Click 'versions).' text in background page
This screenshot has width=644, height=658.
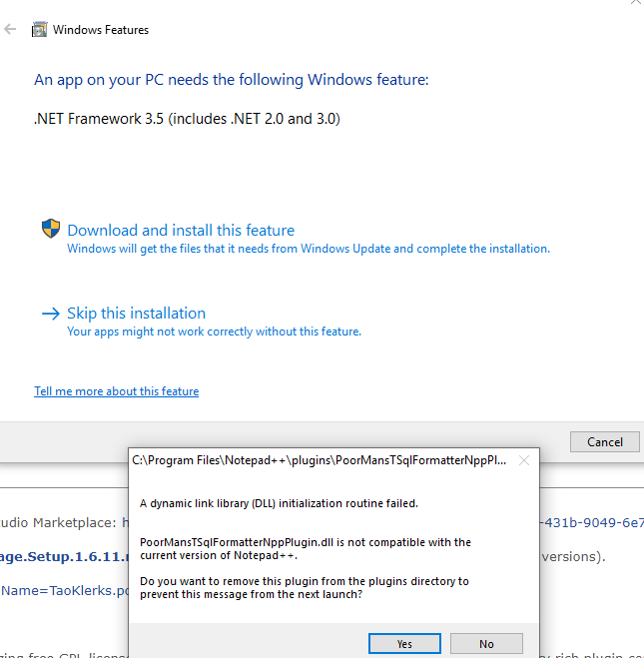coord(573,556)
